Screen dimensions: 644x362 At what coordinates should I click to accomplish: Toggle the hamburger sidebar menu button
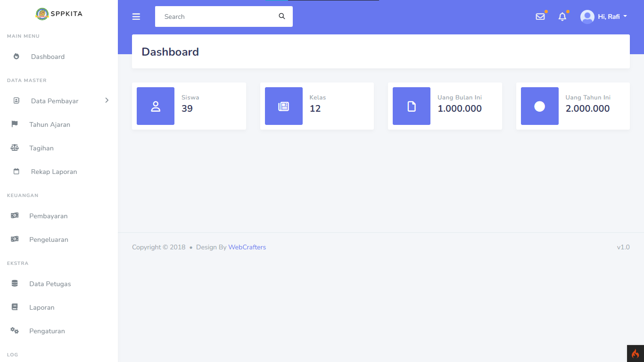pos(136,16)
